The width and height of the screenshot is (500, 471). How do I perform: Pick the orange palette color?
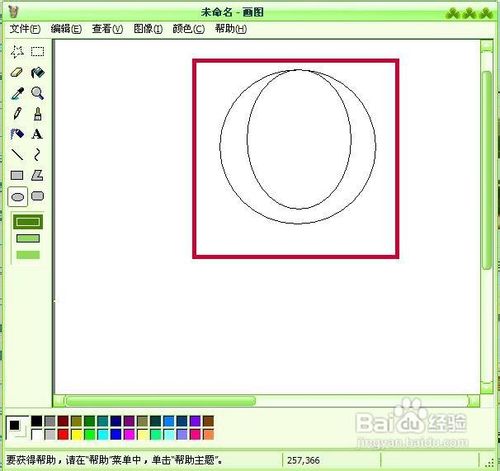(x=208, y=434)
